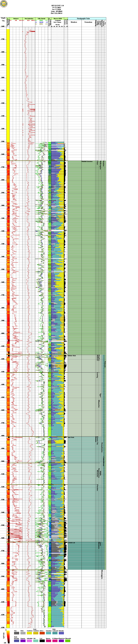The image size is (138, 644).
Task: Click the 5200 depth label
Action: (3, 487)
